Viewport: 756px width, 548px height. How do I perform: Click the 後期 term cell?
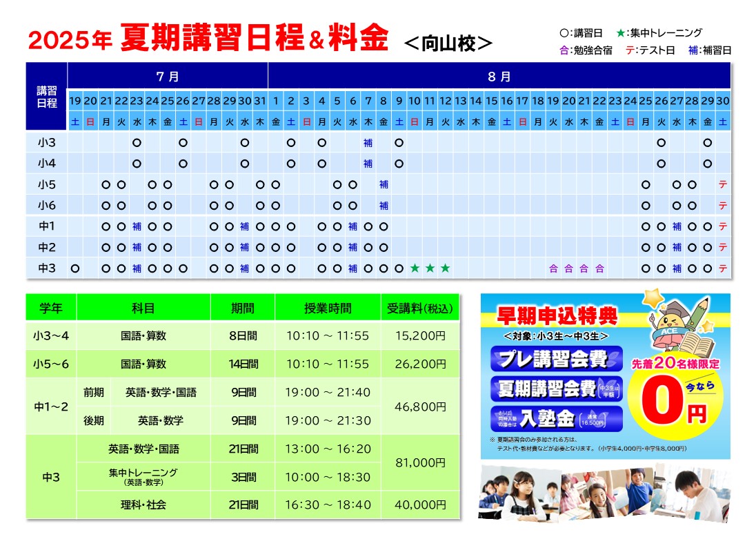(94, 420)
